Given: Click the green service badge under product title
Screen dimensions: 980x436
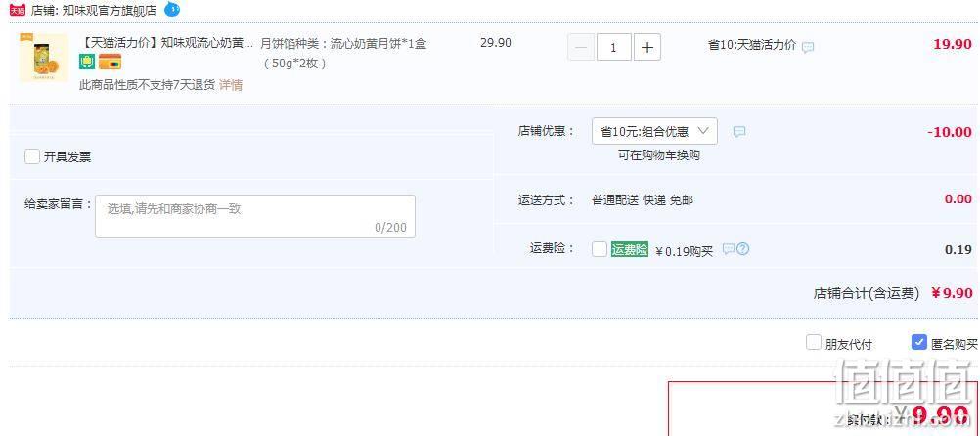Looking at the screenshot, I should [87, 62].
